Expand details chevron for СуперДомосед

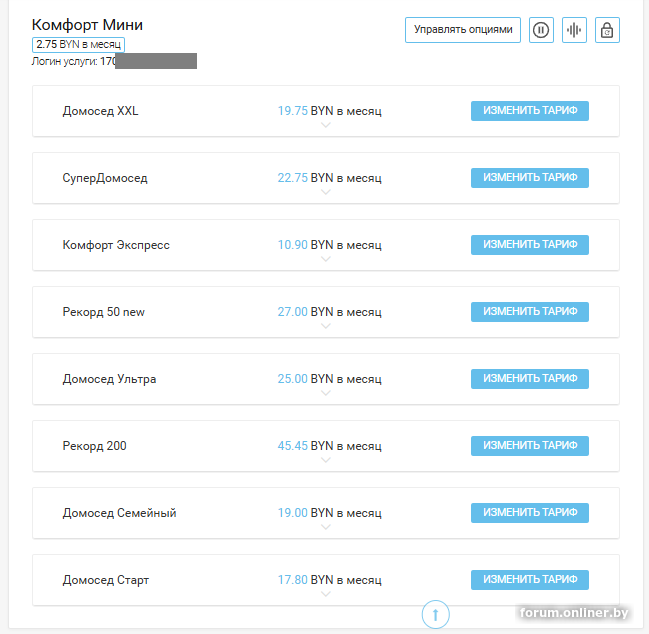point(326,193)
